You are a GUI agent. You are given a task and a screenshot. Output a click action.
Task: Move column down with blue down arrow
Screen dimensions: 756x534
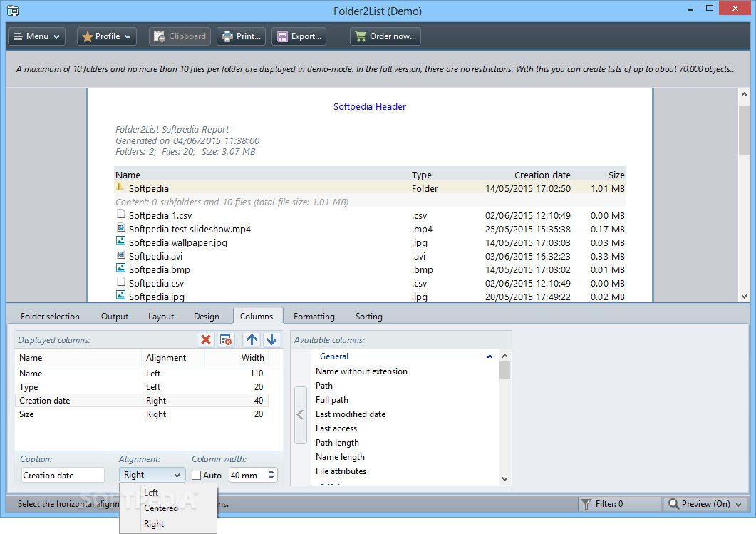[272, 339]
